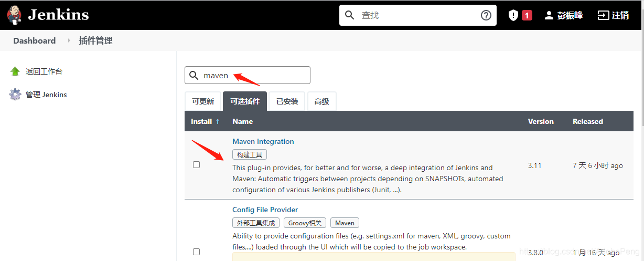644x261 pixels.
Task: Click the Maven category tag
Action: pos(345,223)
